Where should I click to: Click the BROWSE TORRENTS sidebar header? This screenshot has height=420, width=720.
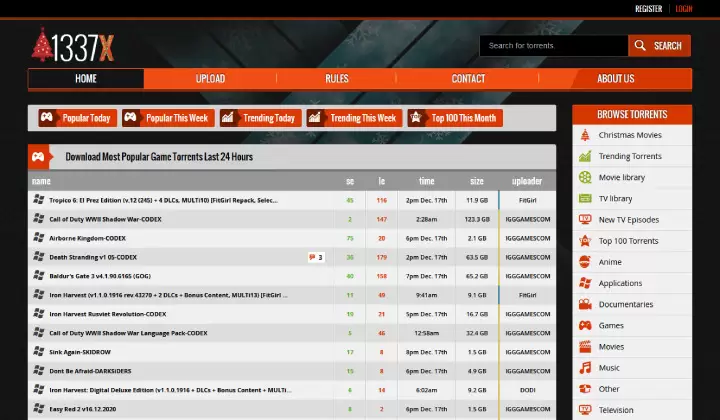[632, 114]
